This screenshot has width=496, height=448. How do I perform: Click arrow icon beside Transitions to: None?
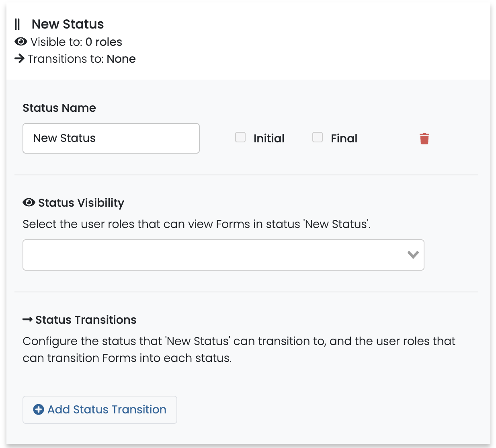[19, 59]
